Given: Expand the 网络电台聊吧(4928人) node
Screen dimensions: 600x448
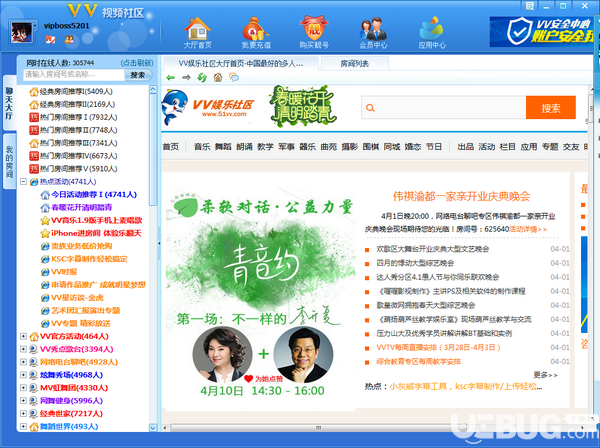Looking at the screenshot, I should [x=23, y=362].
